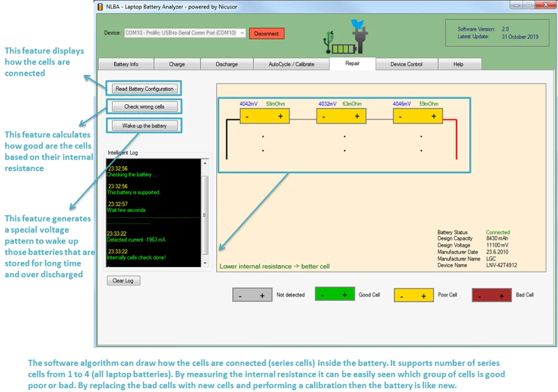Image resolution: width=558 pixels, height=392 pixels.
Task: Clear the Intelligent Log with Clear Log
Action: [123, 280]
